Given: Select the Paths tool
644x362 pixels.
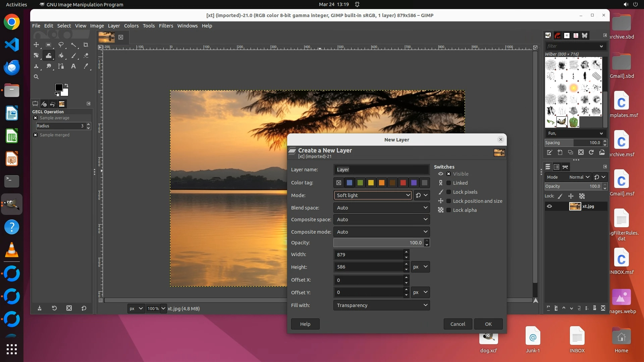Looking at the screenshot, I should [61, 66].
